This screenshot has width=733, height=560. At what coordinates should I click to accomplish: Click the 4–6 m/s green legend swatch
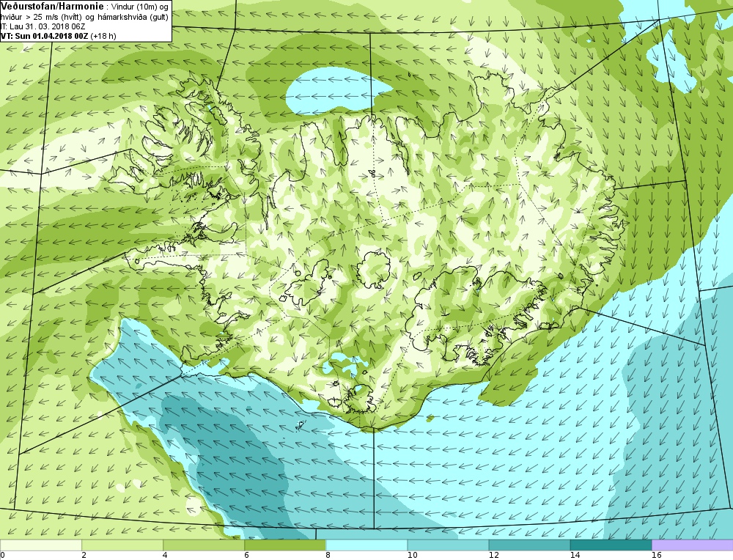tap(204, 545)
